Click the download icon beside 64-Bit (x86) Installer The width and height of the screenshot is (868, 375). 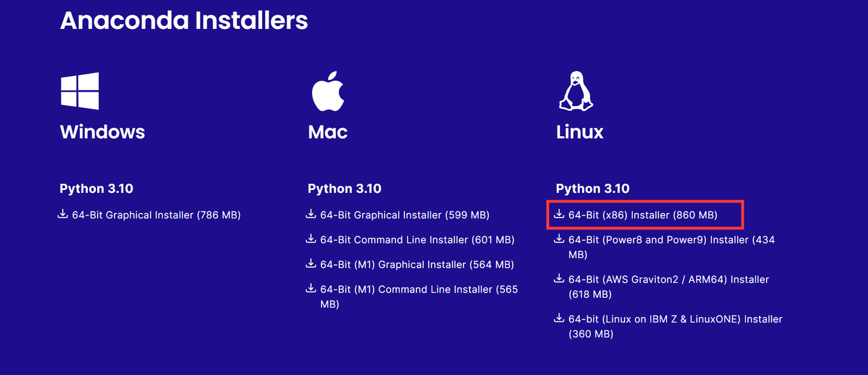click(x=559, y=215)
